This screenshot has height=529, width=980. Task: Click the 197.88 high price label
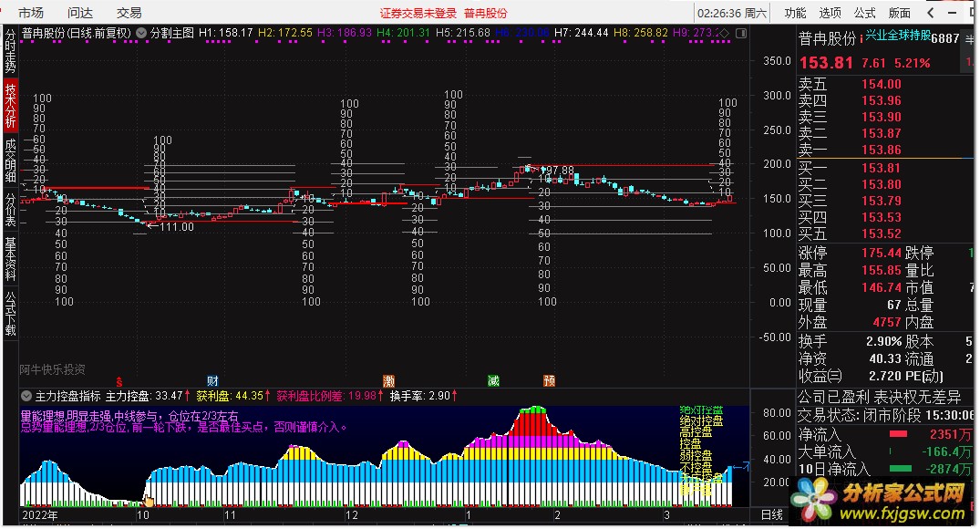coord(557,171)
